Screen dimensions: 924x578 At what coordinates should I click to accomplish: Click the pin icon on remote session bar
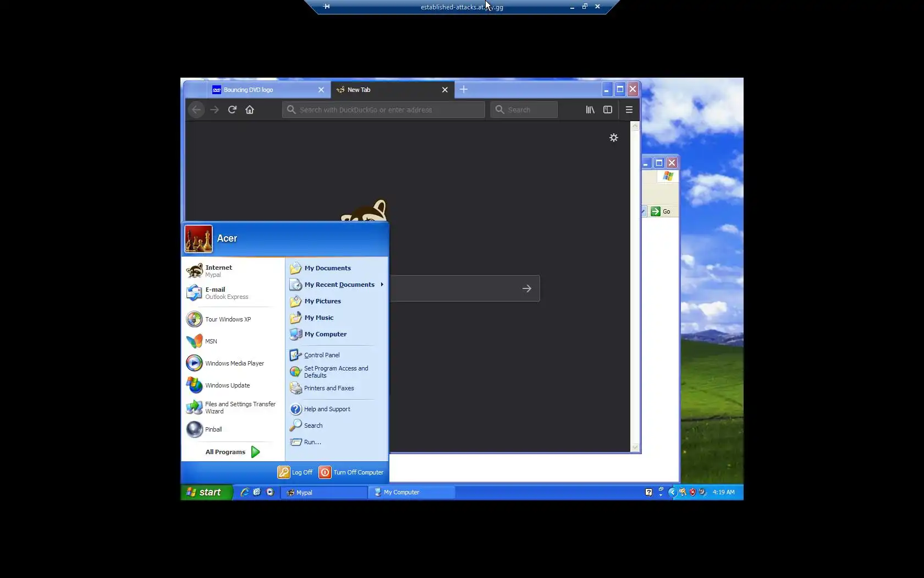click(x=327, y=7)
